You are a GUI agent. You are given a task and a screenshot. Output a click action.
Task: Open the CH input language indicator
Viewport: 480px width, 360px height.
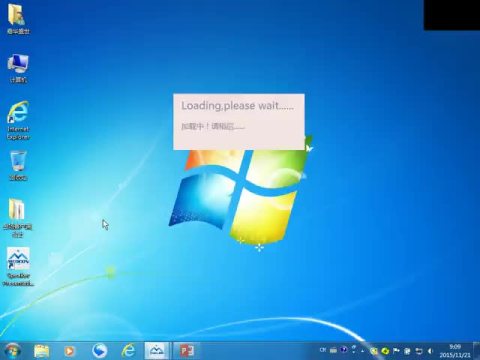pos(323,350)
